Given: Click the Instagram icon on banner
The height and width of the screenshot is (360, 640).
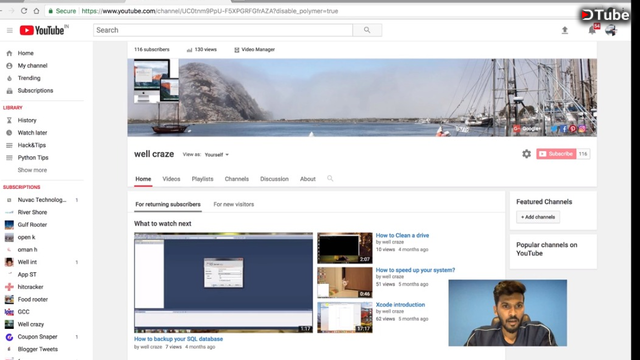Looking at the screenshot, I should coord(582,129).
